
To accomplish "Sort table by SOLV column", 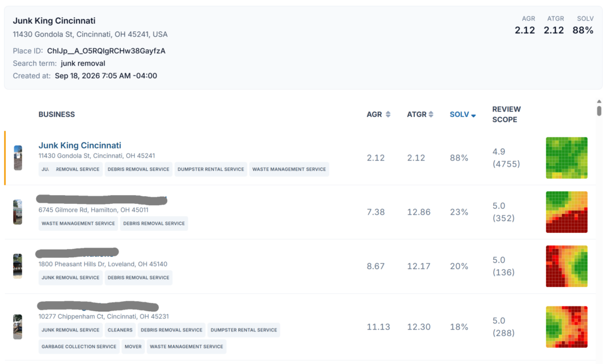I will tap(462, 114).
